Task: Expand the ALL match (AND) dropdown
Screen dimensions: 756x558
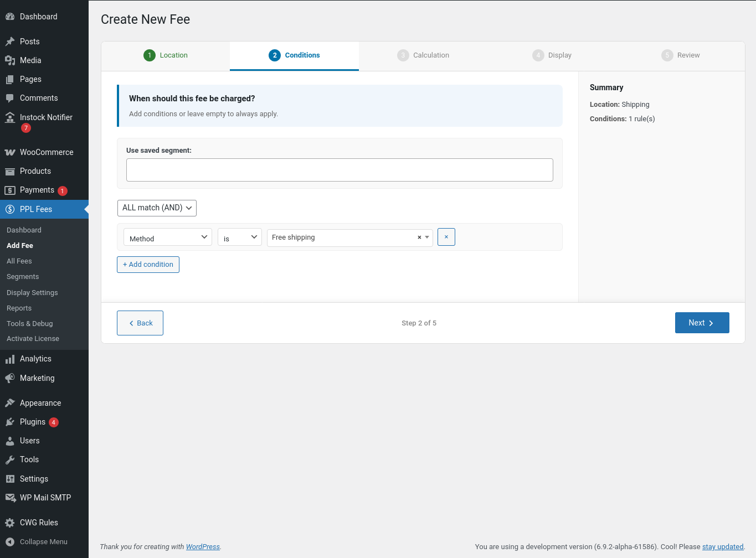Action: [x=157, y=208]
